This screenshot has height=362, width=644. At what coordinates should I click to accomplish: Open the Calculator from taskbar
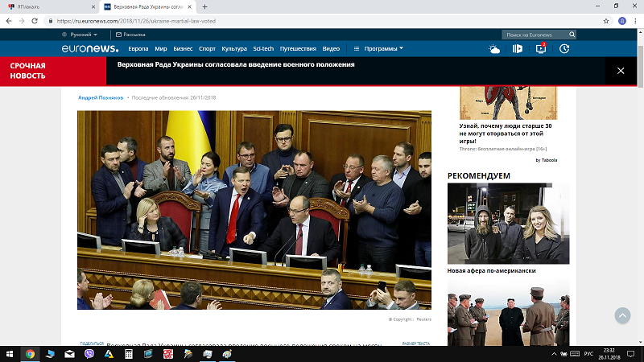pos(129,354)
